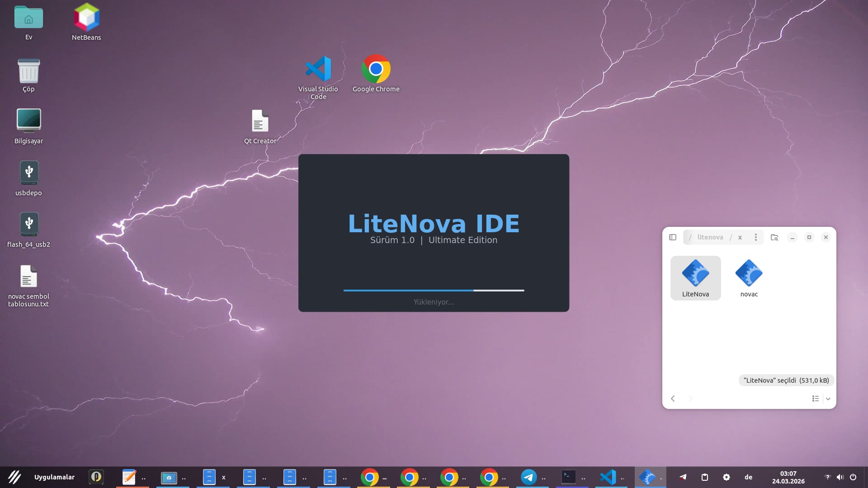
Task: Click the Telegram taskbar icon
Action: click(528, 477)
